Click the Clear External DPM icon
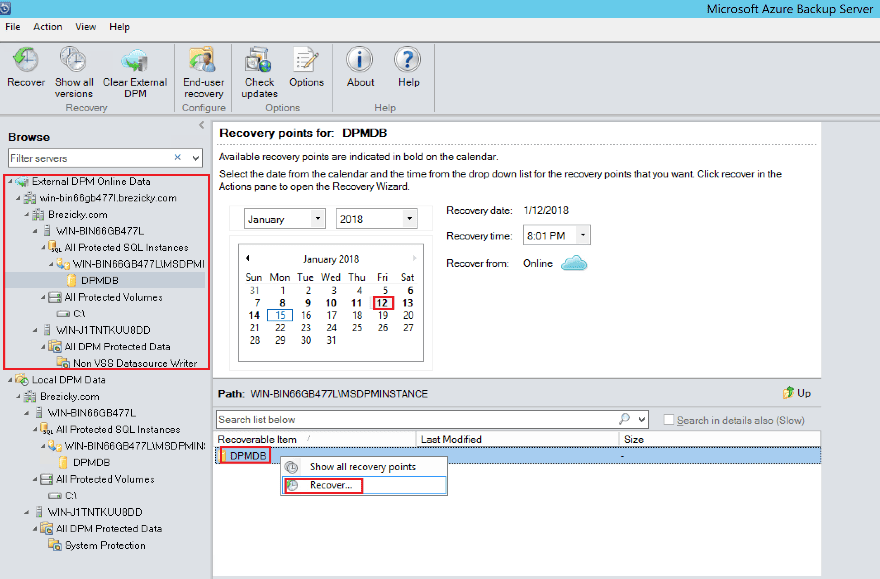 click(x=135, y=61)
